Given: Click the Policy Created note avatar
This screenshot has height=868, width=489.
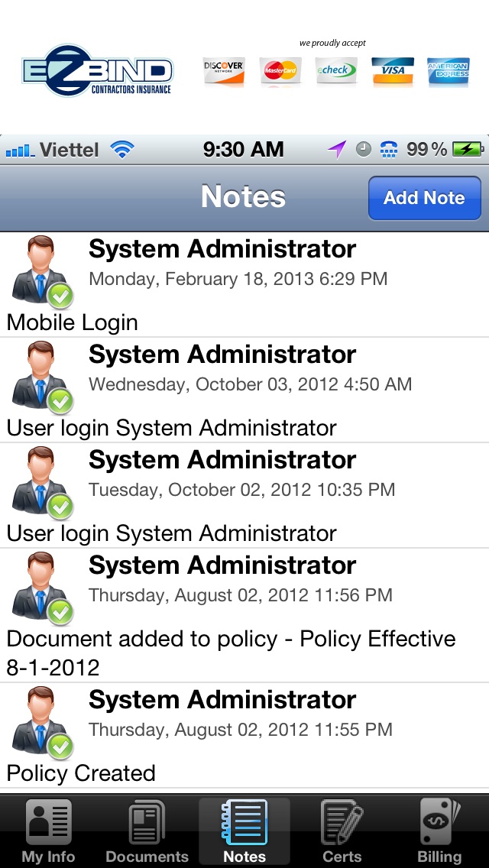Looking at the screenshot, I should (42, 721).
